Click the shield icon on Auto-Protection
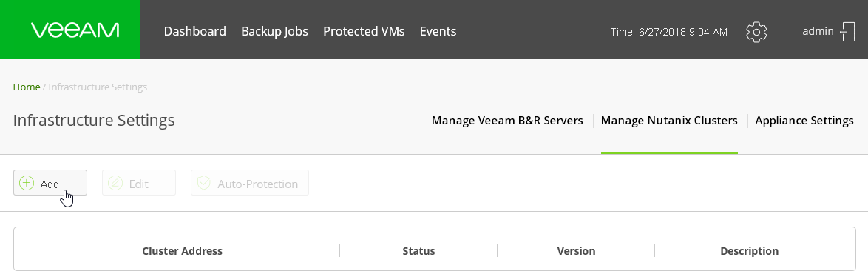The width and height of the screenshot is (868, 274). 204,183
